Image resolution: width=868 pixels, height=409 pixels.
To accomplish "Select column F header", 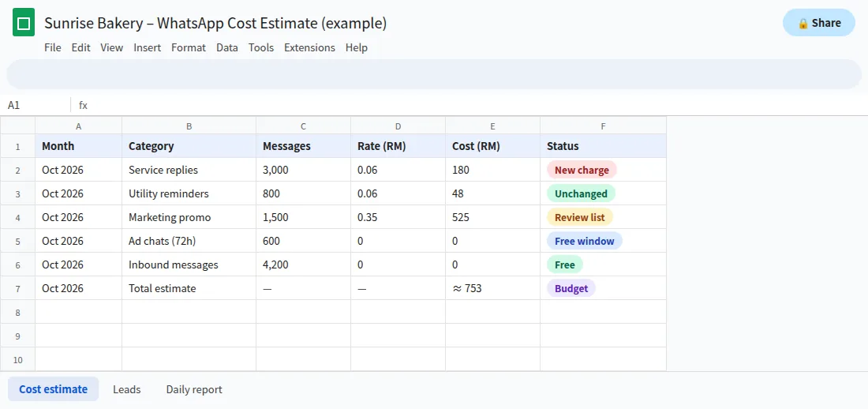I will click(x=603, y=126).
